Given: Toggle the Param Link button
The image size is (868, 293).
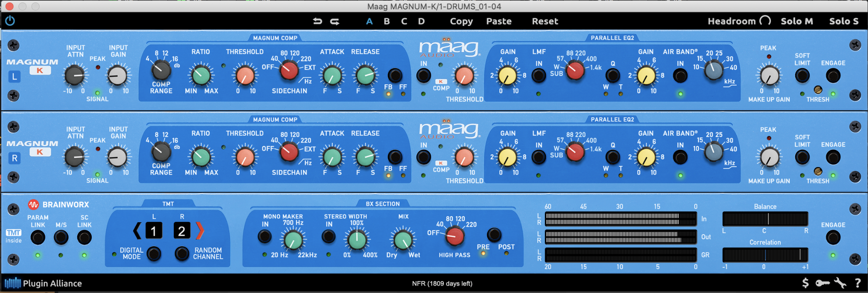Looking at the screenshot, I should (38, 237).
